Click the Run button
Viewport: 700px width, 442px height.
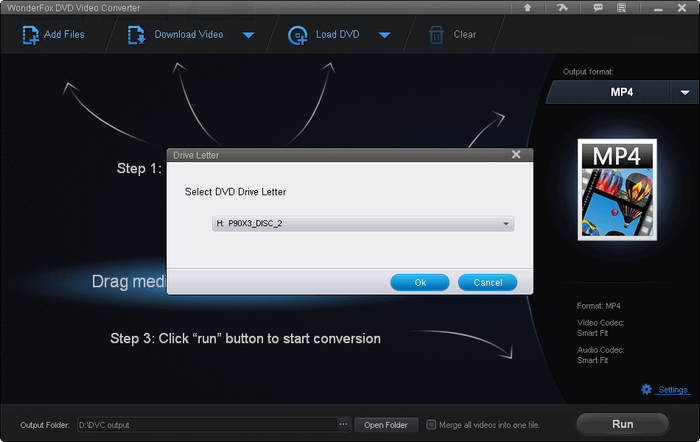point(622,424)
